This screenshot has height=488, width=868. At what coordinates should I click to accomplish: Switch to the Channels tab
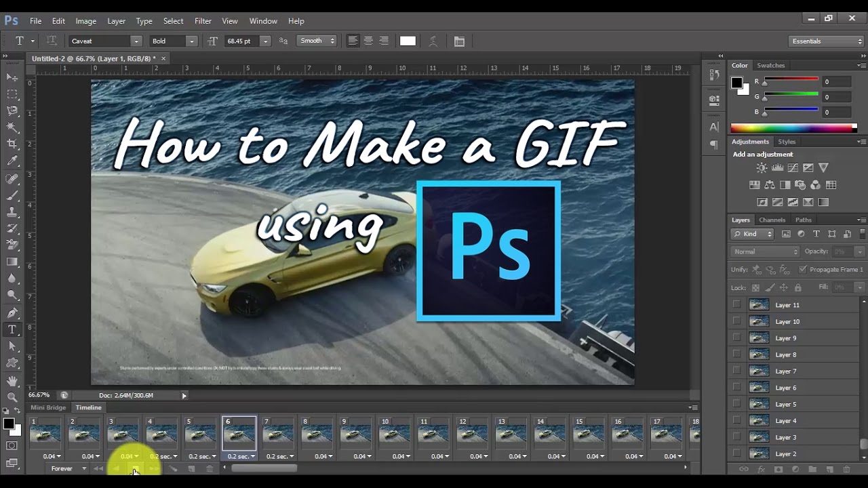pos(772,220)
